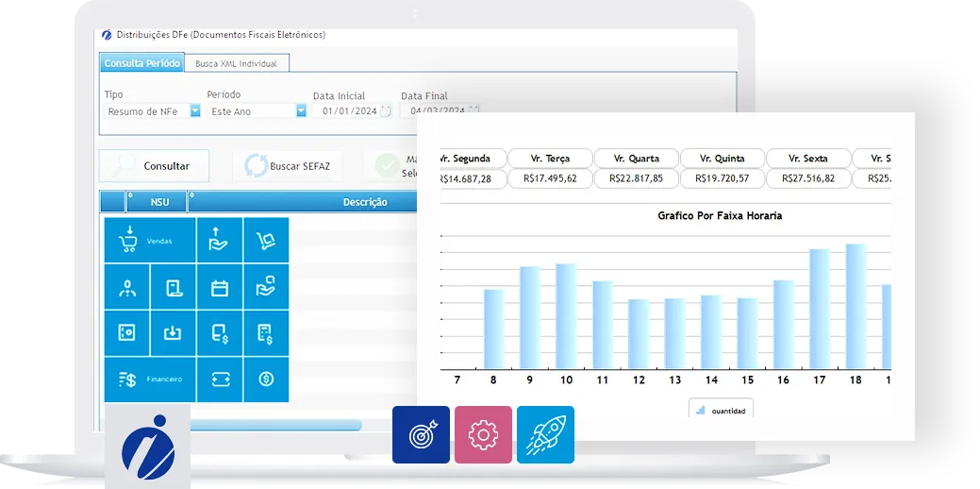The width and height of the screenshot is (980, 489).
Task: Click the R$27.516,82 value cell
Action: pos(808,178)
